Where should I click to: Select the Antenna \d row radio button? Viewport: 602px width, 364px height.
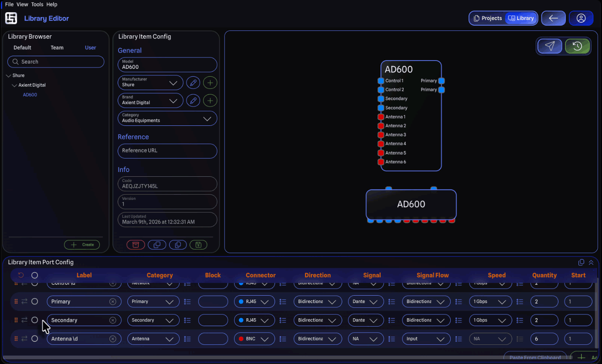[35, 339]
